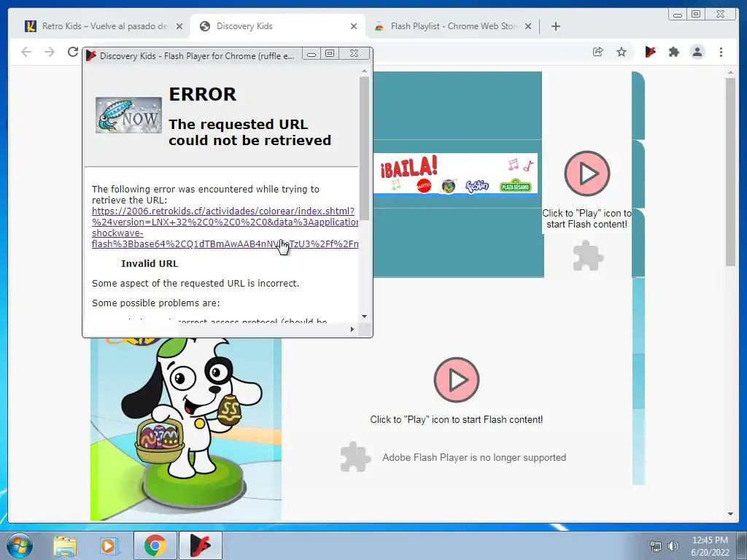Click the page scrollbar down arrow

point(730,514)
